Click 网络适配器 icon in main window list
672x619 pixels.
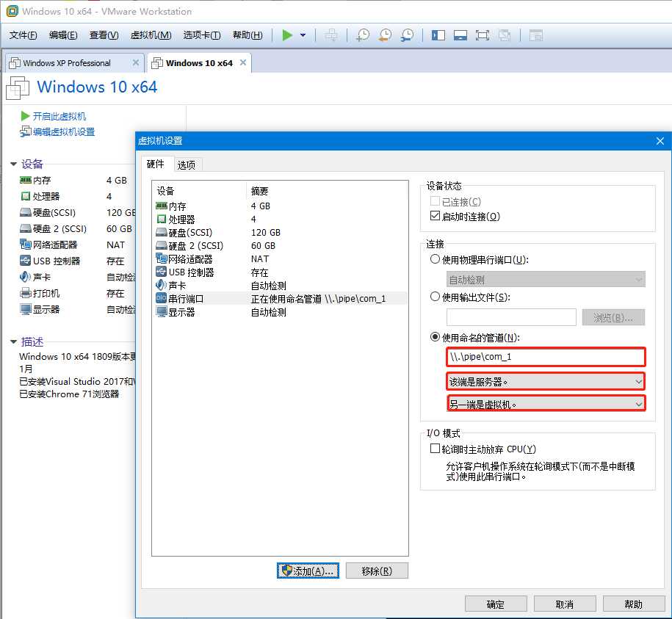click(x=25, y=245)
